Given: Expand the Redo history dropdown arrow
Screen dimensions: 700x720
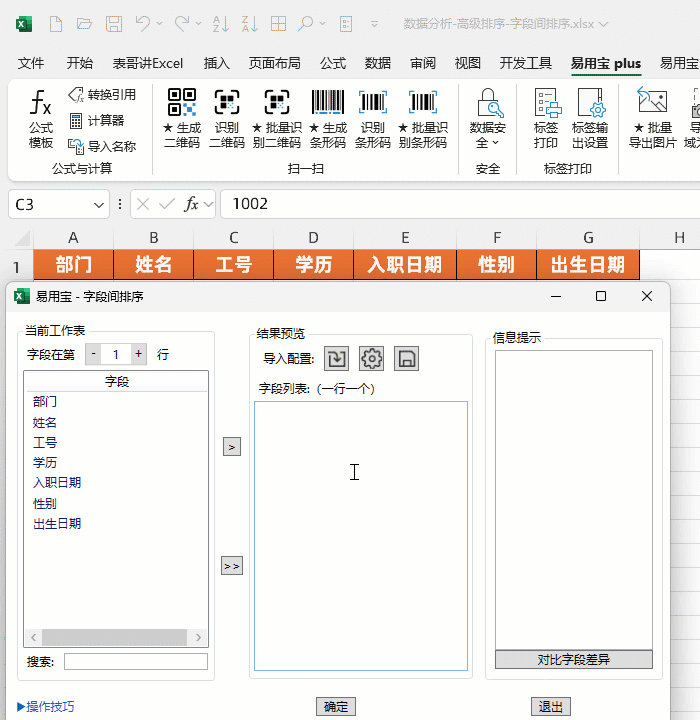Looking at the screenshot, I should pyautogui.click(x=198, y=23).
